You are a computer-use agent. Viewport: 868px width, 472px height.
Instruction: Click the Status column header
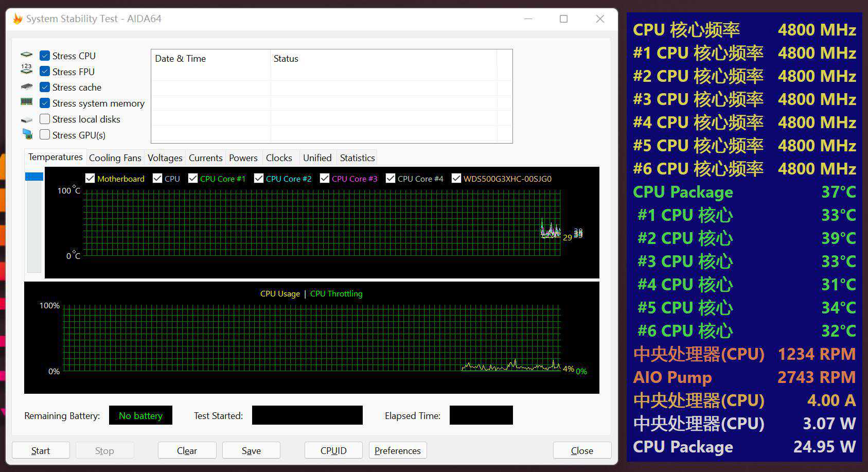[x=286, y=59]
